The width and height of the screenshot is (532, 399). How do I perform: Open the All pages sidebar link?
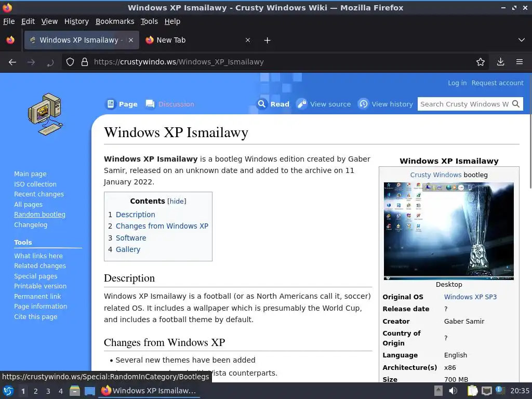28,205
